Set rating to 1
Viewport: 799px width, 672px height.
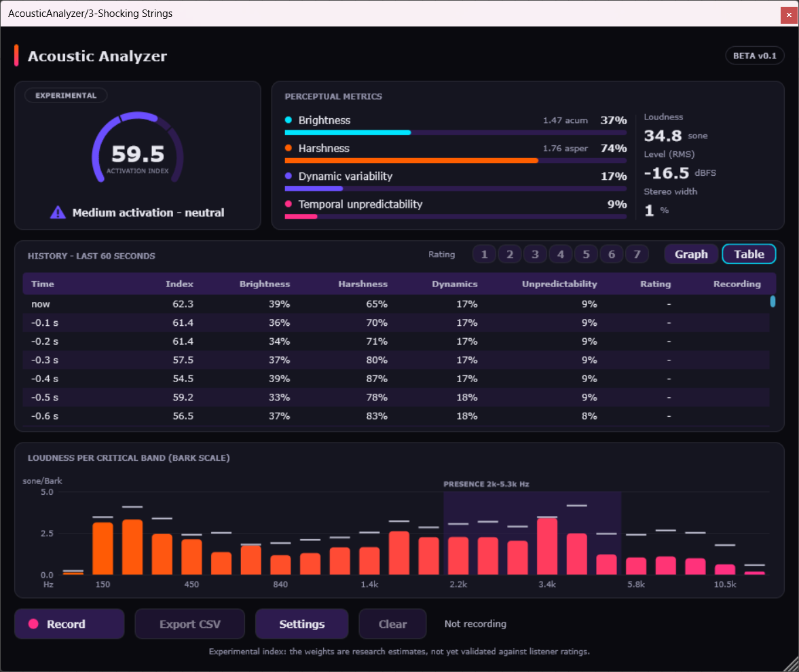(484, 254)
